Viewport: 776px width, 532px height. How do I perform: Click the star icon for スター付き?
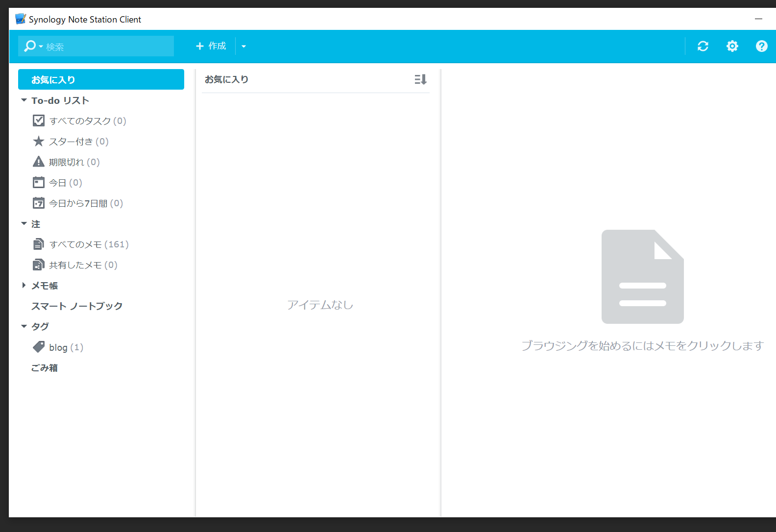[x=39, y=141]
